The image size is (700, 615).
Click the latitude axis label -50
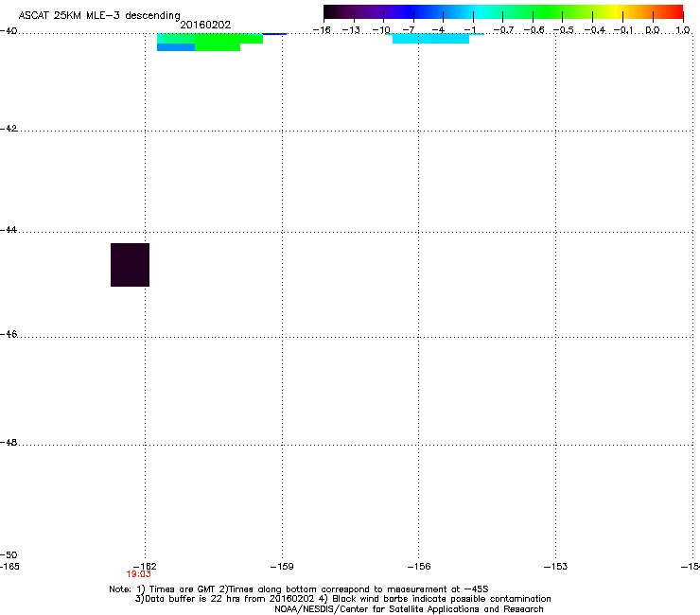pyautogui.click(x=9, y=554)
